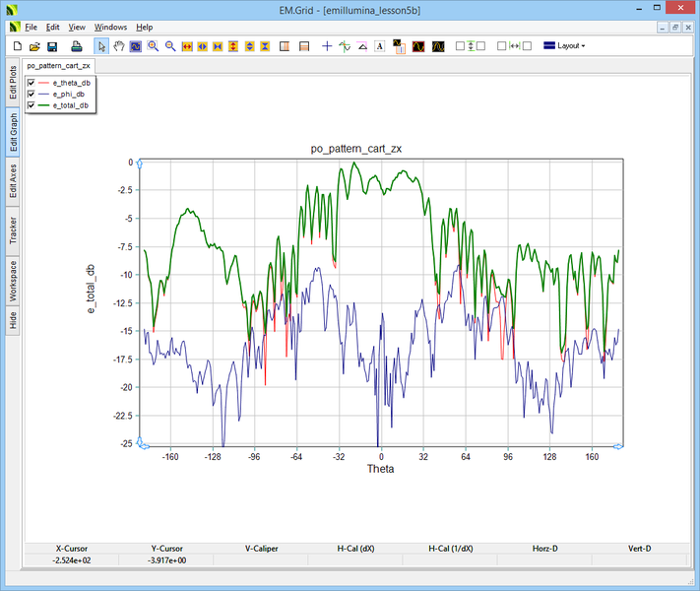Image resolution: width=700 pixels, height=591 pixels.
Task: Click the zoom in magnifier icon
Action: point(154,46)
